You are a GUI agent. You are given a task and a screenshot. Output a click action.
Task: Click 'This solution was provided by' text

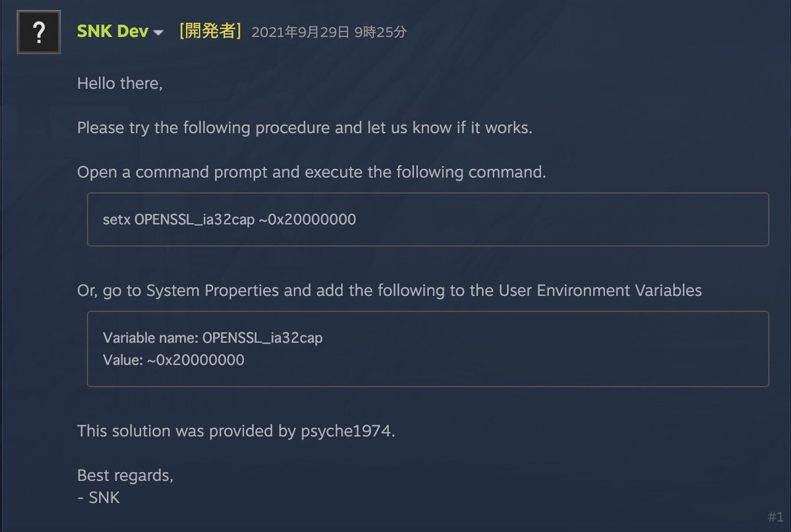pos(187,431)
